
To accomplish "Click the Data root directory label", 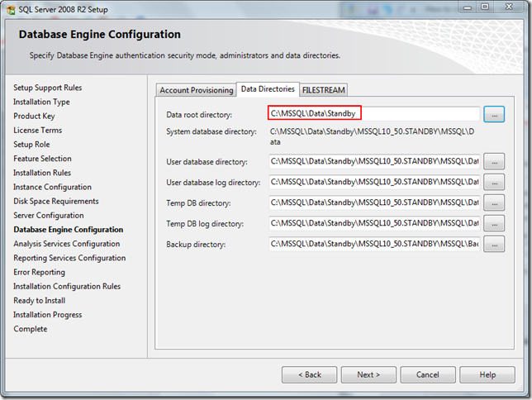I will tap(199, 115).
